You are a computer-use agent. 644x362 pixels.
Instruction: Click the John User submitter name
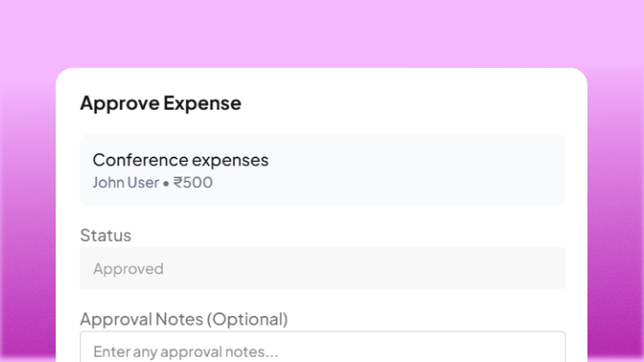(125, 183)
